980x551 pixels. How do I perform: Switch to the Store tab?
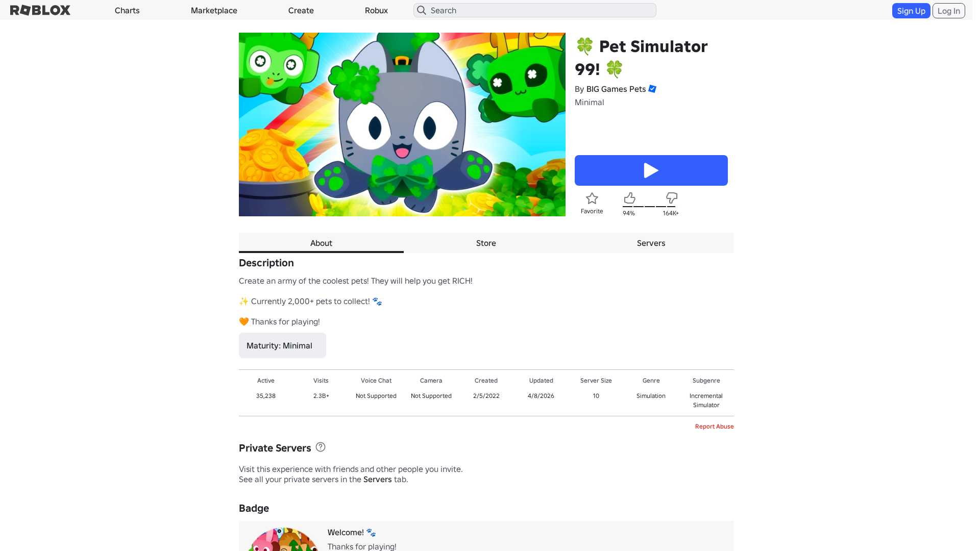pyautogui.click(x=486, y=243)
